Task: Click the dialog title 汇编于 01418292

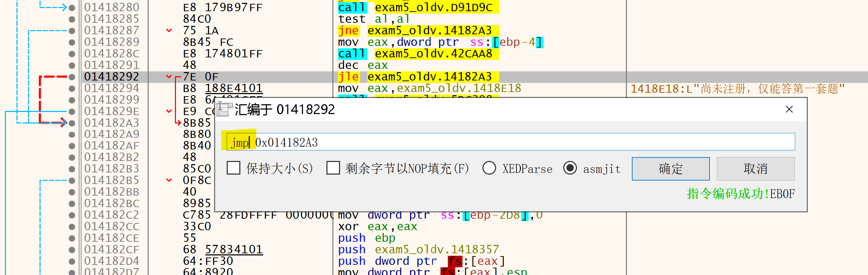Action: (x=285, y=110)
